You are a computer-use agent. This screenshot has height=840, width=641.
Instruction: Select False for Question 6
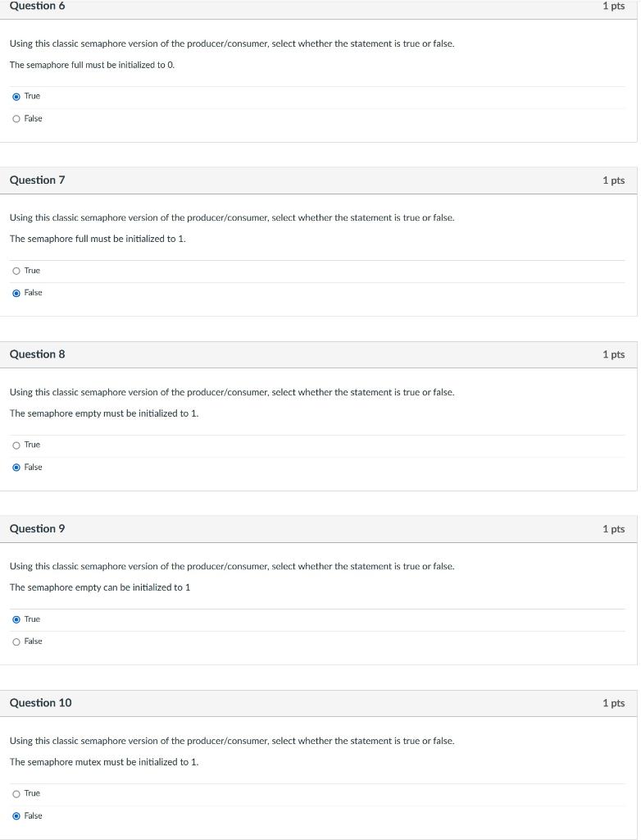(16, 119)
